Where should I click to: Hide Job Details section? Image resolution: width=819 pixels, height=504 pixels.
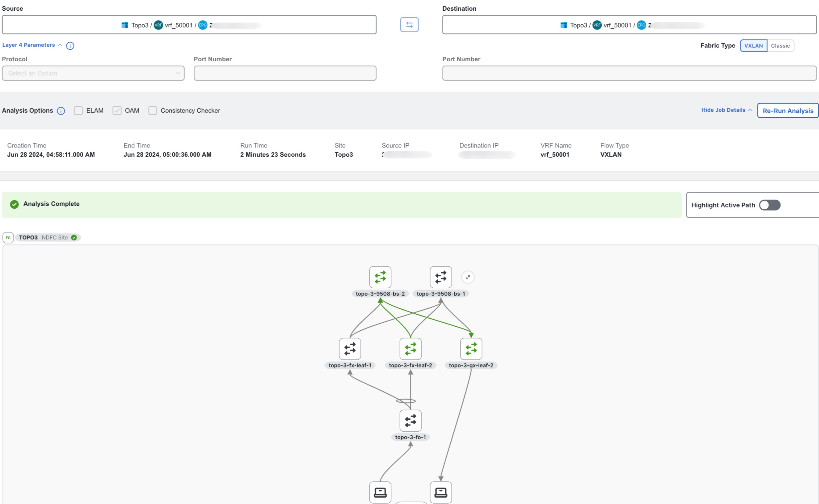(724, 110)
